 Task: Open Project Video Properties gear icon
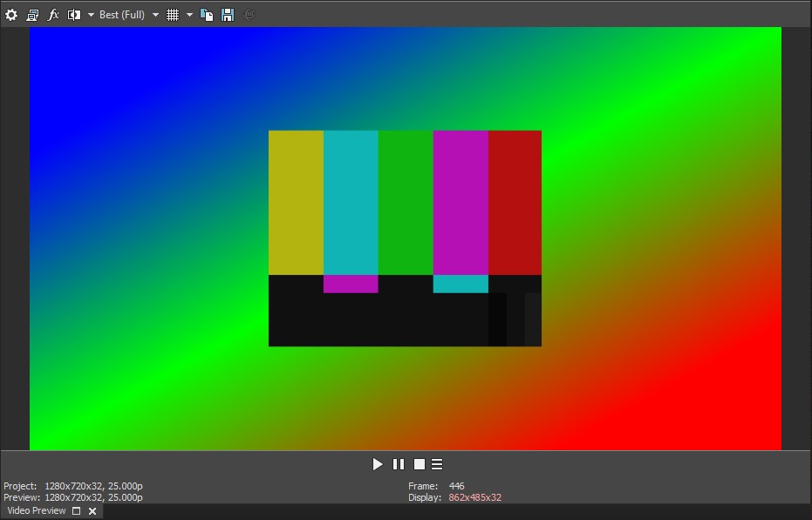pos(11,15)
